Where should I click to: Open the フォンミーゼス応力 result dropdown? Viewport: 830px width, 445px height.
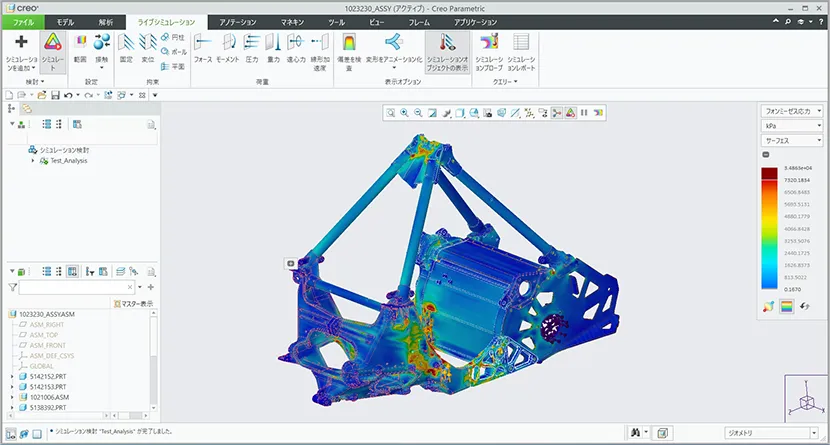pos(792,111)
